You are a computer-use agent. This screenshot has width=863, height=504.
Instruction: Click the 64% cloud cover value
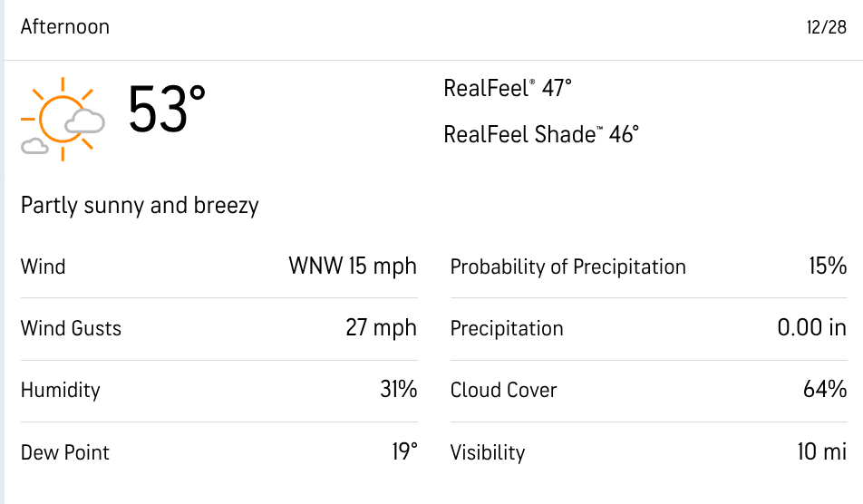pos(825,390)
